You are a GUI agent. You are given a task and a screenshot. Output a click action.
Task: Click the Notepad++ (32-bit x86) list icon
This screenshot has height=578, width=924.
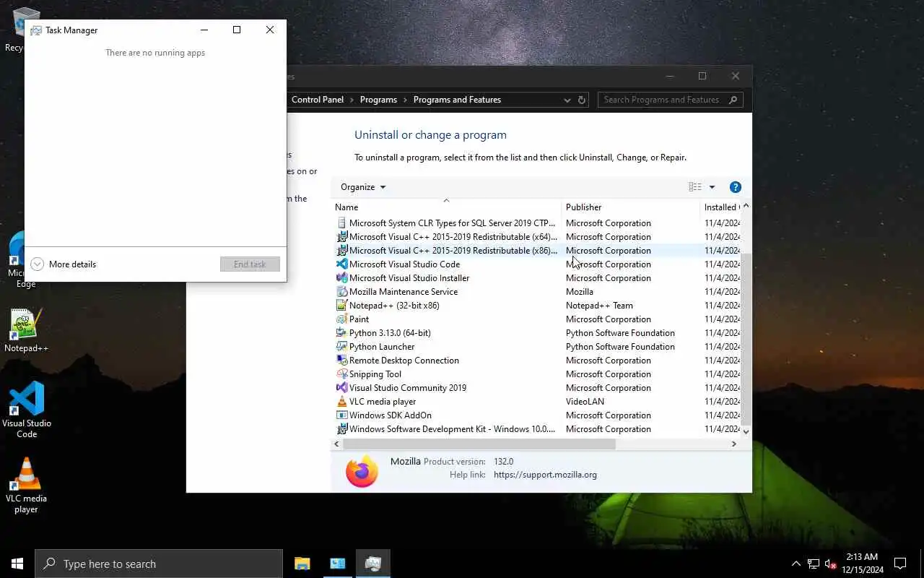pyautogui.click(x=342, y=306)
